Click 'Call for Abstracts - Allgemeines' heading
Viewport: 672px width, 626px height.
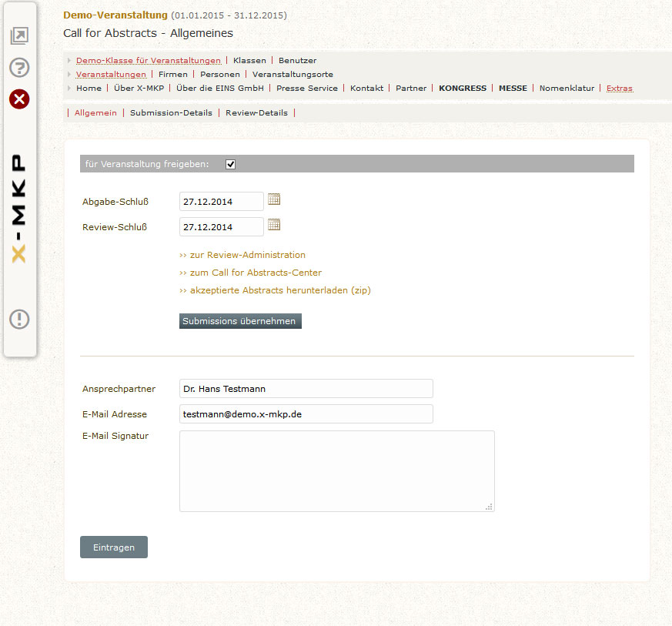(148, 33)
